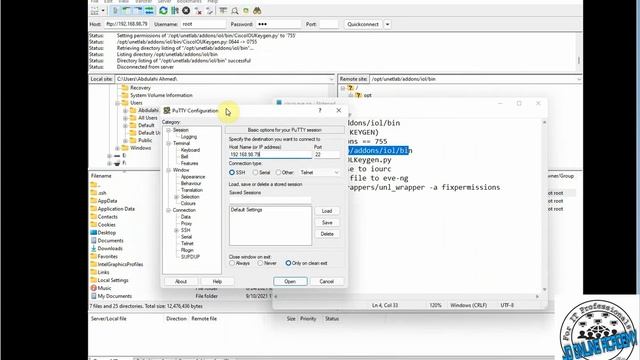
Task: Click the FileZilla message log scrollbar
Action: [x=579, y=51]
